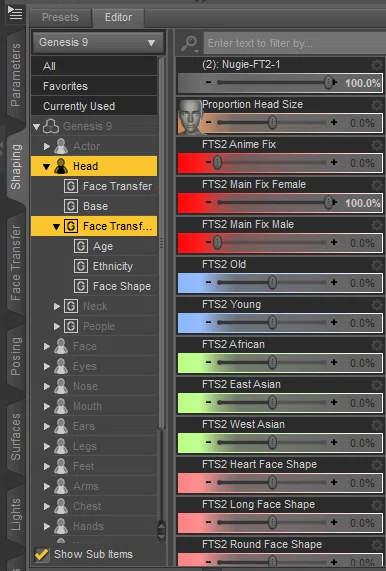Open gear settings for FTS2 Main Fix Female

pyautogui.click(x=377, y=185)
